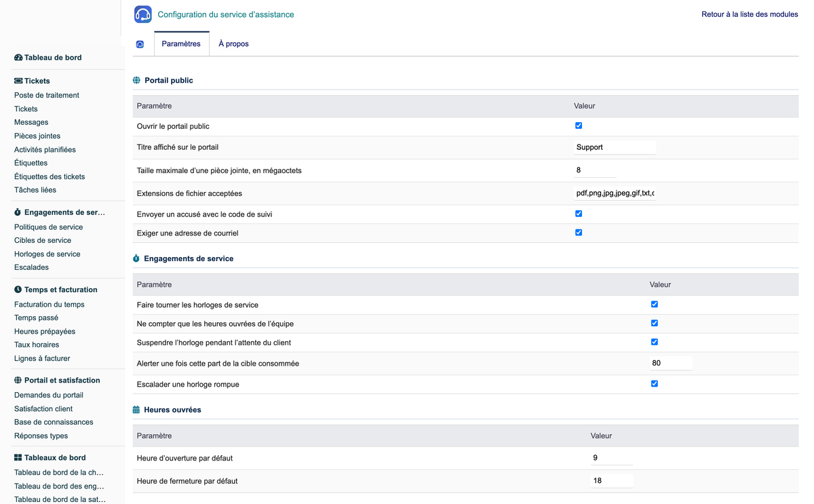
Task: Click the accepted file extensions field
Action: (x=615, y=193)
